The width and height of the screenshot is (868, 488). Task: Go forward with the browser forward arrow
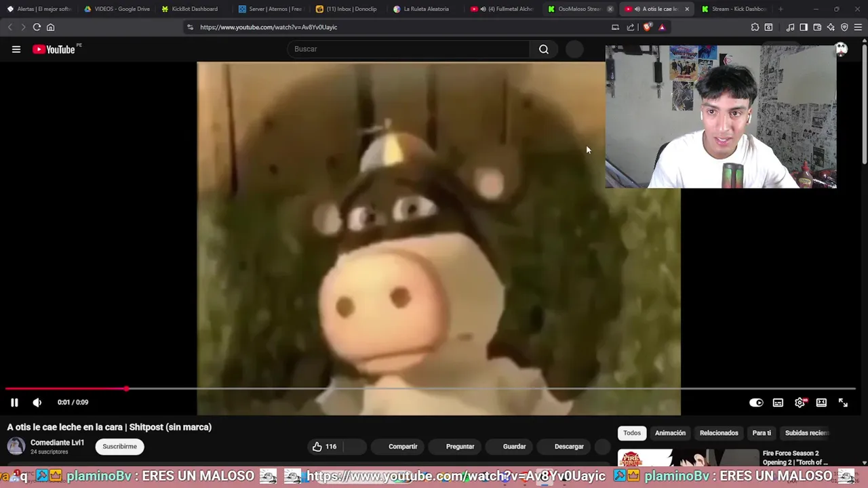tap(23, 27)
